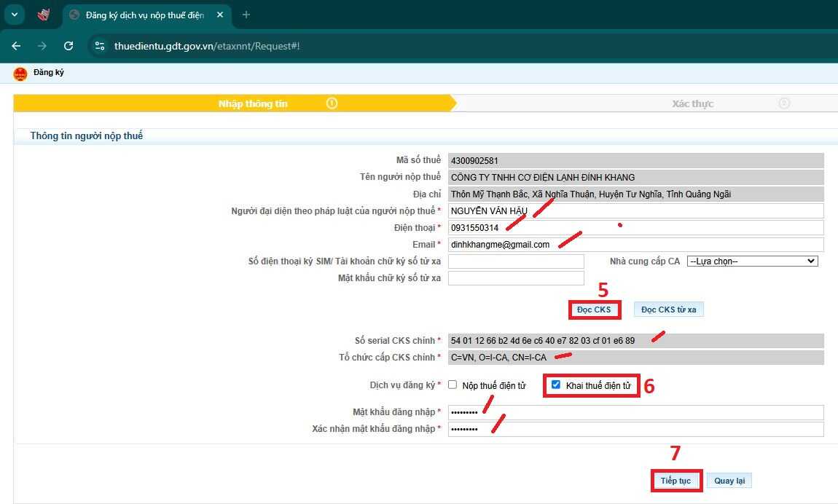This screenshot has height=504, width=838.
Task: Click the browser profile icon beside tabs
Action: [x=44, y=15]
